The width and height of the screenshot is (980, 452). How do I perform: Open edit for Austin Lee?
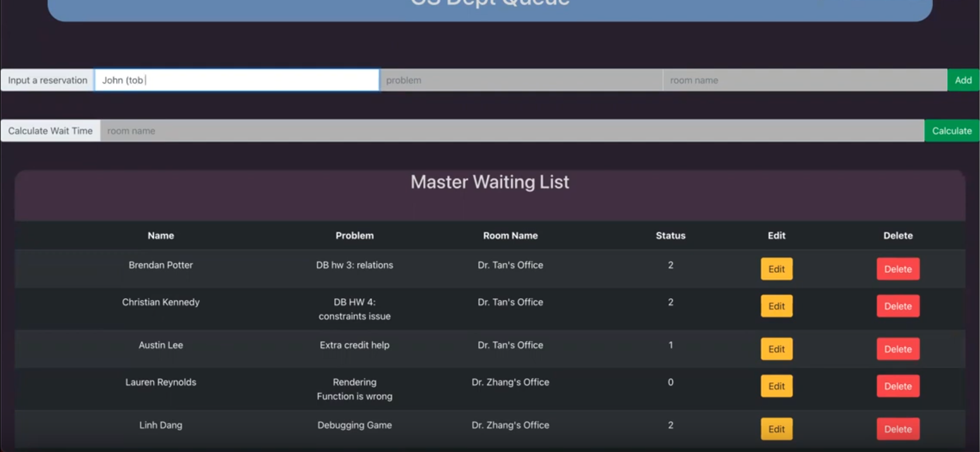pyautogui.click(x=776, y=349)
